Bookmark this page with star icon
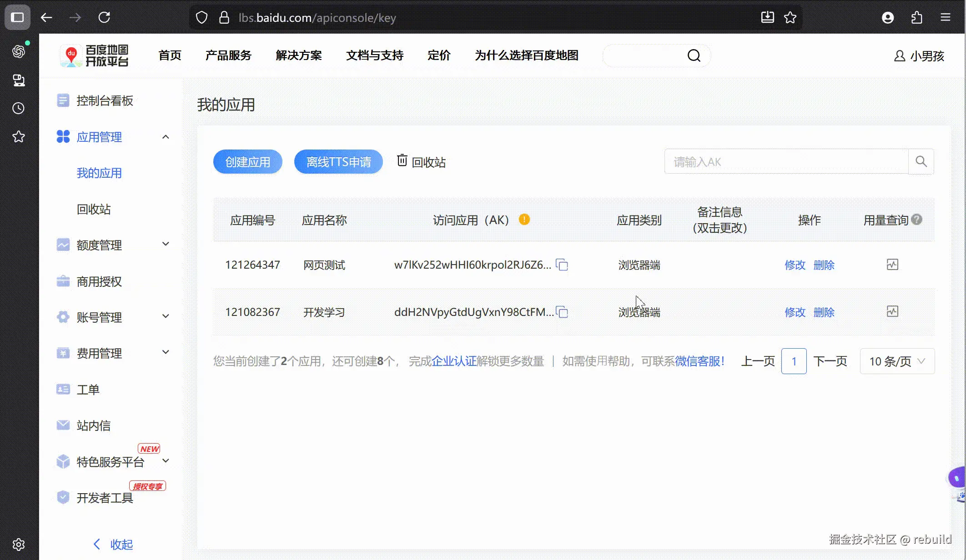966x560 pixels. pyautogui.click(x=790, y=18)
